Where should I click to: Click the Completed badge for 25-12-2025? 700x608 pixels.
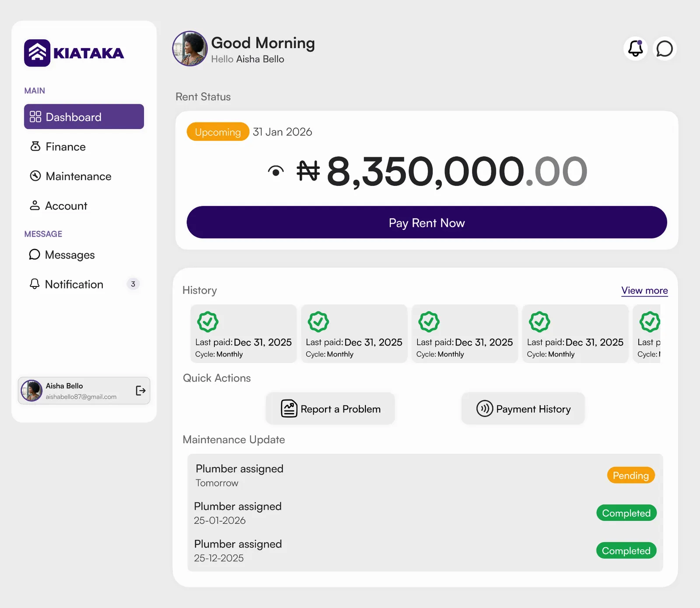[x=626, y=551]
